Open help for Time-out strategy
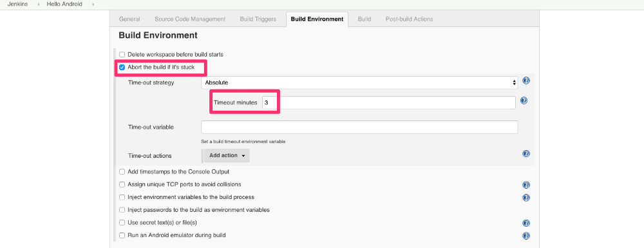The image size is (644, 248). (526, 81)
